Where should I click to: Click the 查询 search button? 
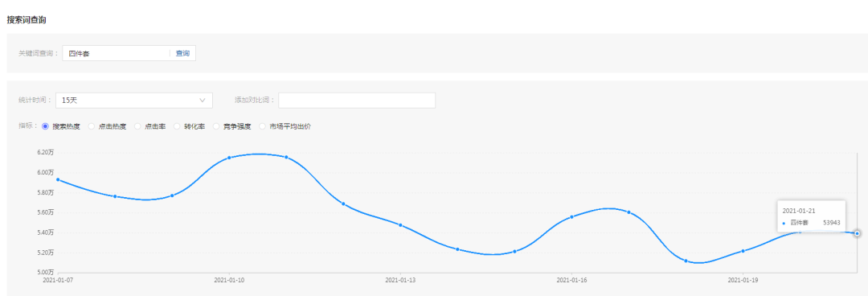coord(182,54)
